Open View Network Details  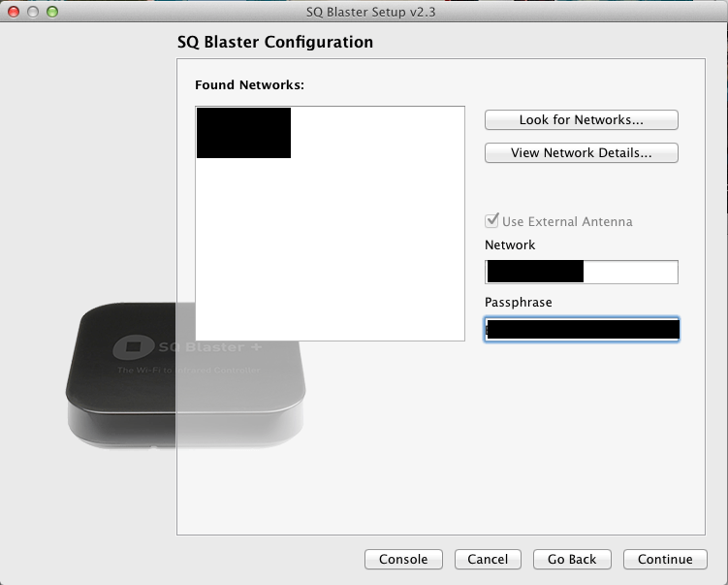point(582,153)
